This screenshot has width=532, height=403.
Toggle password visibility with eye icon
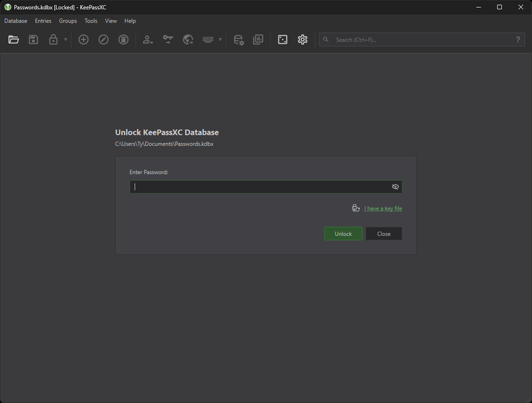[395, 186]
